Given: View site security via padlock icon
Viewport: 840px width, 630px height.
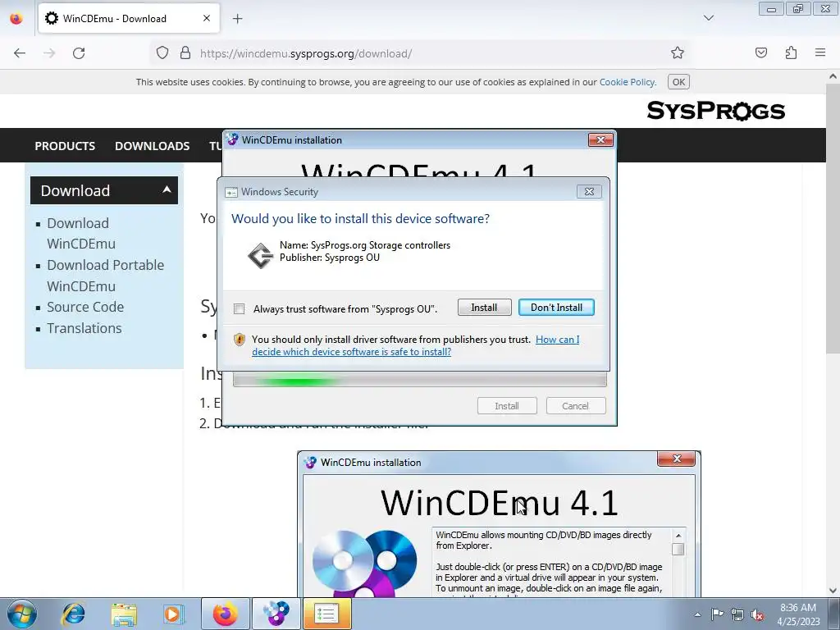Looking at the screenshot, I should point(185,52).
